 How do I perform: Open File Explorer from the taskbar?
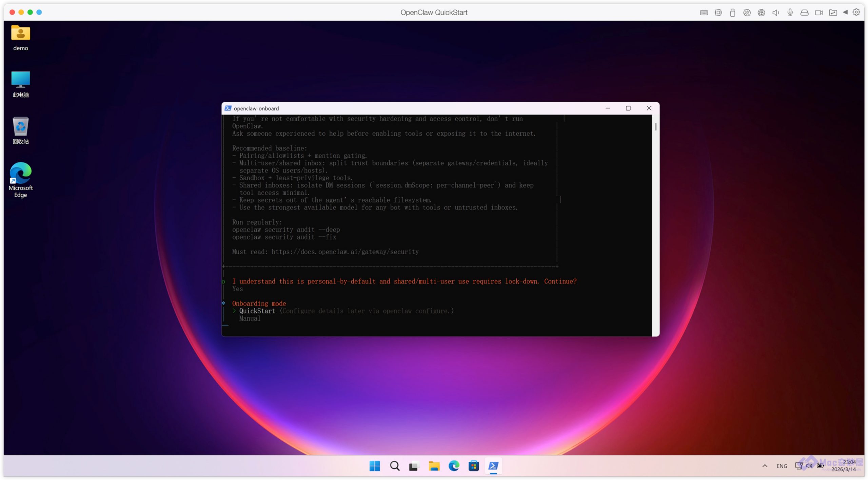click(x=434, y=466)
